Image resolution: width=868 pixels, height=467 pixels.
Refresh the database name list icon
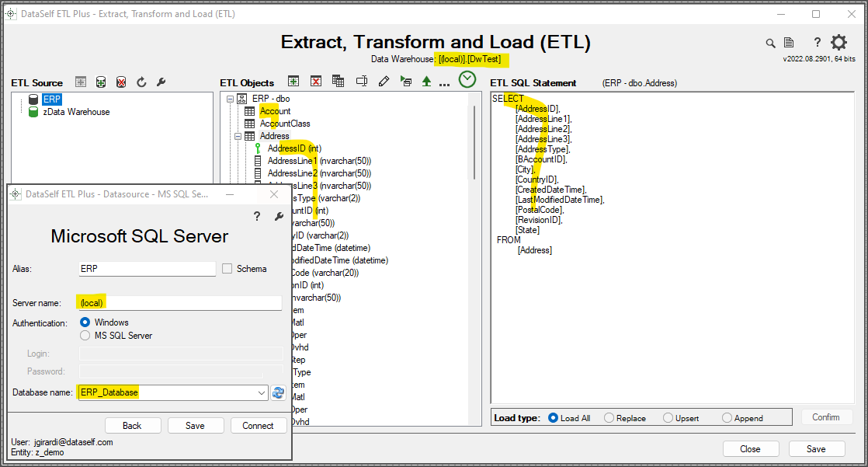pos(278,392)
